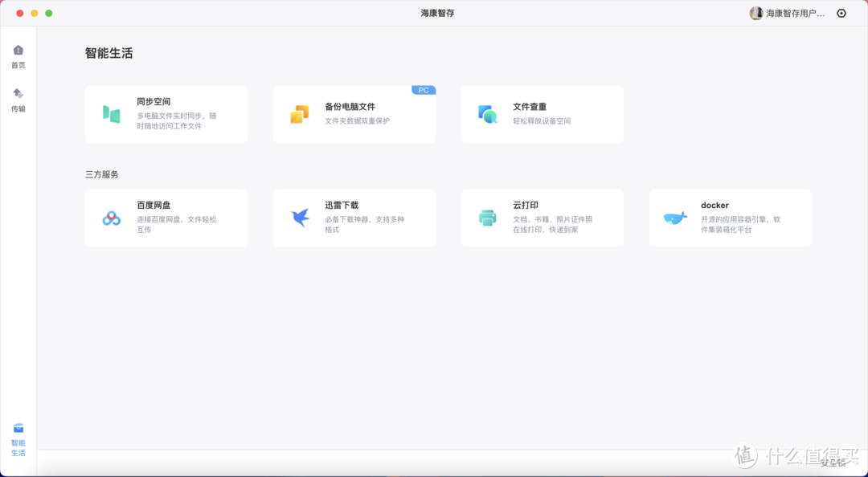Launch the 百度网盘 Baidu Netdisk icon
Image resolution: width=868 pixels, height=477 pixels.
pos(113,217)
